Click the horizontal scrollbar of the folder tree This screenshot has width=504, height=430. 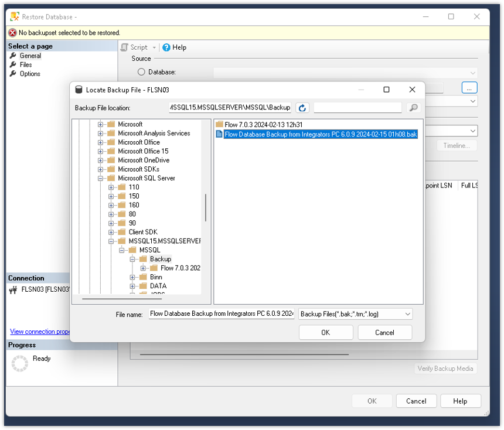point(122,299)
